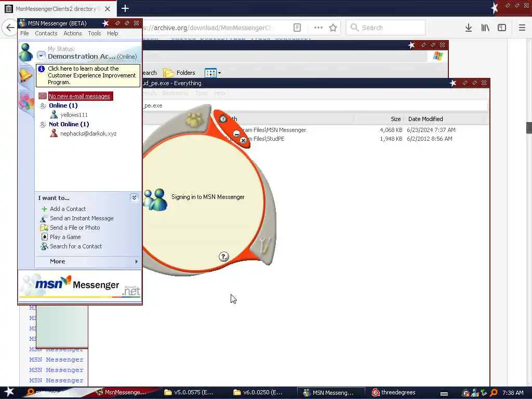Click the Firefox downloads arrow icon

(469, 28)
